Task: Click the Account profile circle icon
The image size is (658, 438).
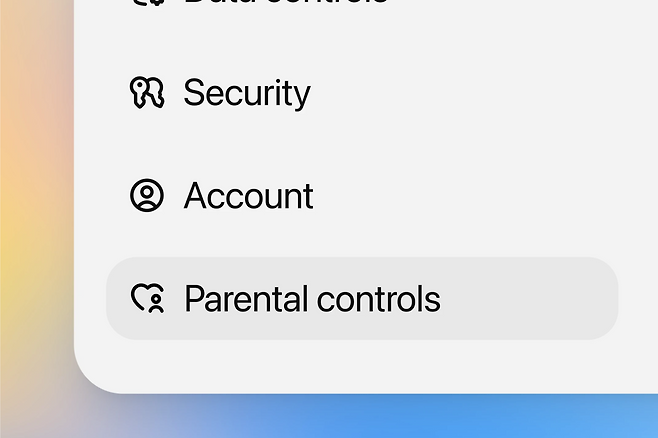Action: point(146,196)
